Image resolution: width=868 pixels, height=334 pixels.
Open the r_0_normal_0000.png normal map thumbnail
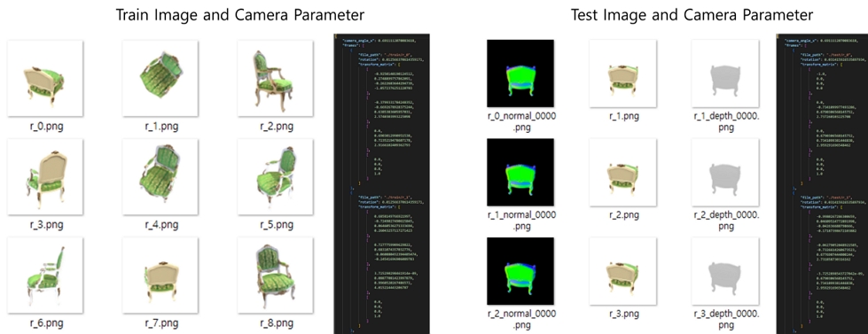[520, 74]
